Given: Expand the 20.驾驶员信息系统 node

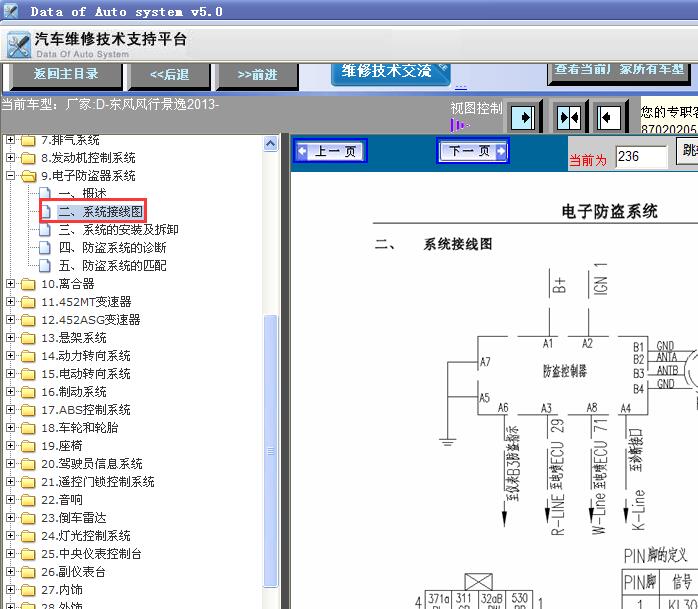Looking at the screenshot, I should click(10, 463).
